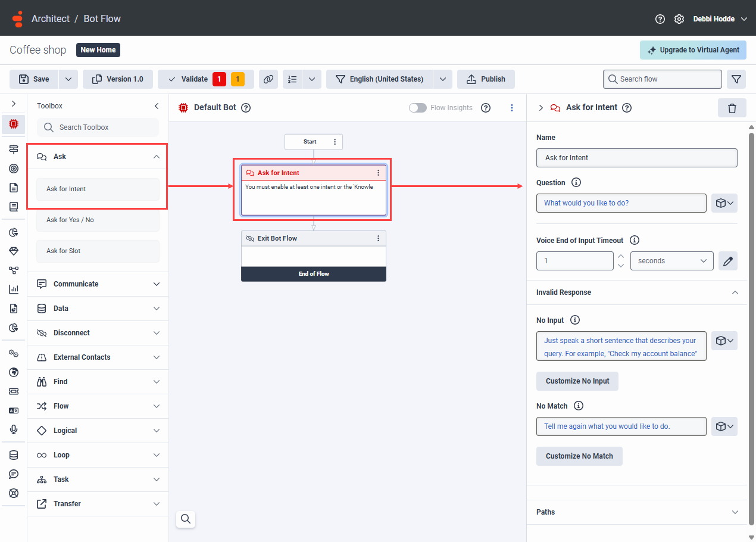Open the Default Bot canvas kebab menu

(x=512, y=108)
